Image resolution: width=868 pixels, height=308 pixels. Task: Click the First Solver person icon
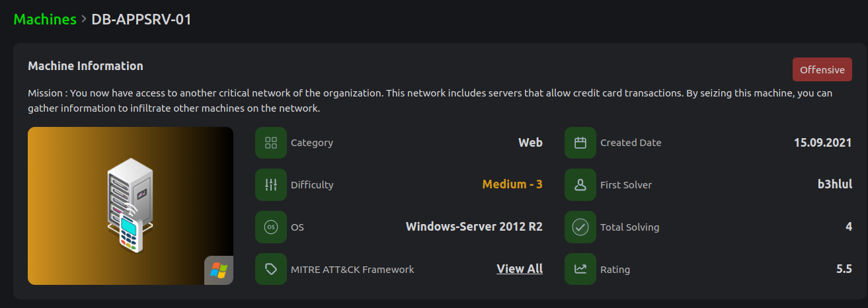point(580,185)
